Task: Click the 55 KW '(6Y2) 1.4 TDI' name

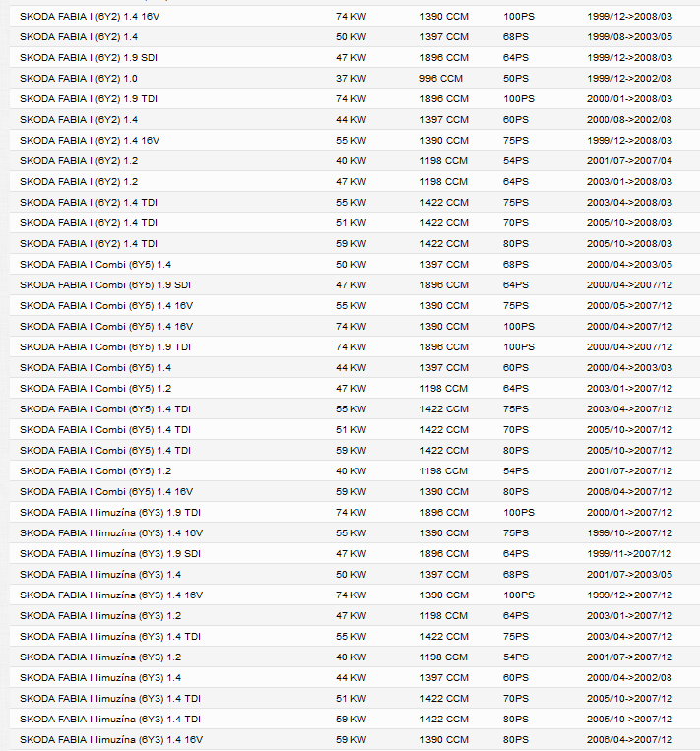Action: click(89, 203)
